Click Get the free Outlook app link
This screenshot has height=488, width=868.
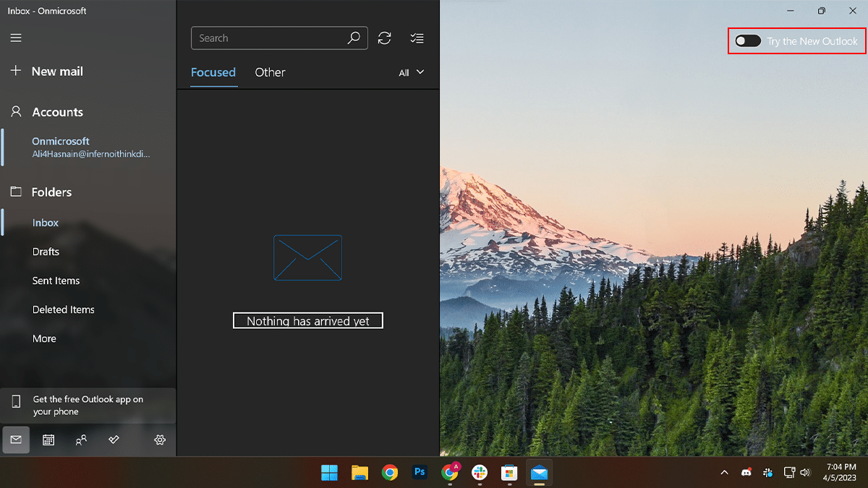coord(88,406)
